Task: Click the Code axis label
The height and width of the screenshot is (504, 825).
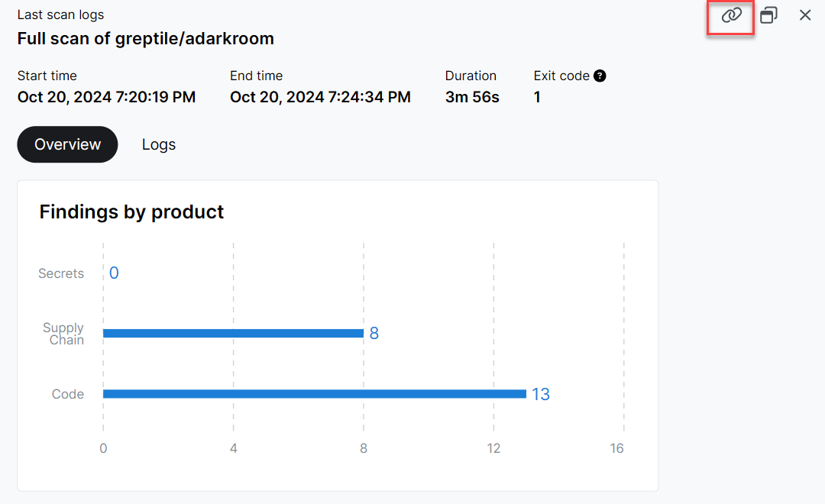Action: pyautogui.click(x=68, y=394)
